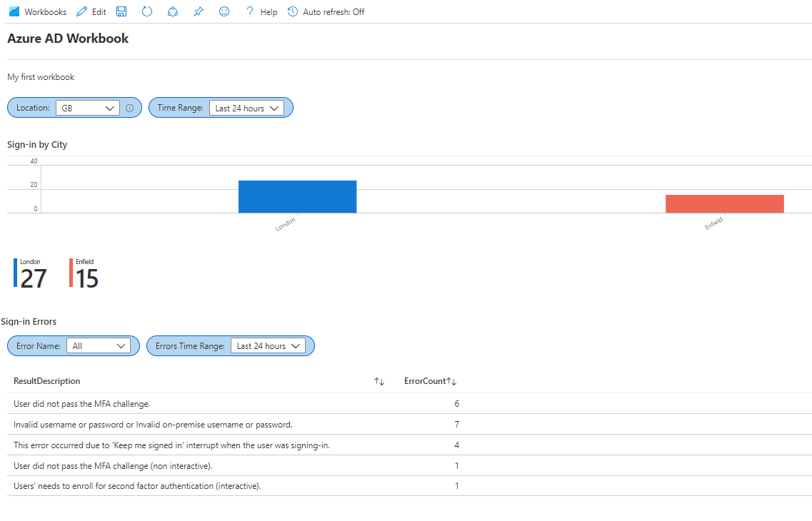Expand the Time Range dropdown
The width and height of the screenshot is (812, 521).
pyautogui.click(x=246, y=108)
